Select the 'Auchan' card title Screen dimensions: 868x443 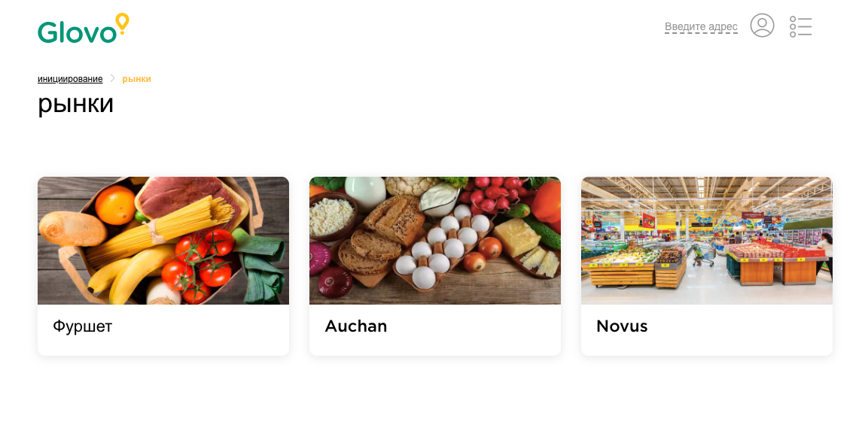(356, 326)
